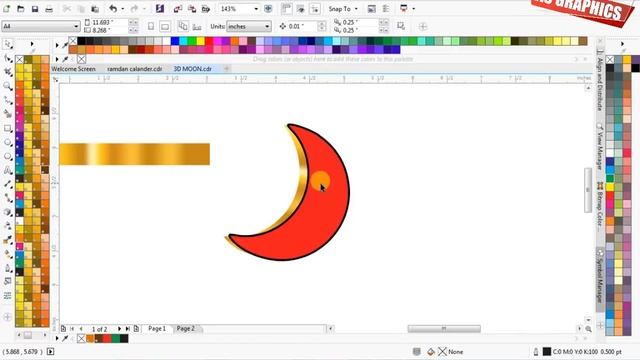Click the nudge distance 0.01 field

click(302, 27)
